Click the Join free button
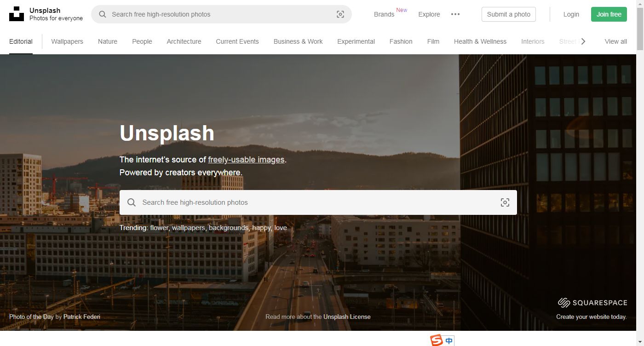The image size is (644, 346). pyautogui.click(x=609, y=14)
